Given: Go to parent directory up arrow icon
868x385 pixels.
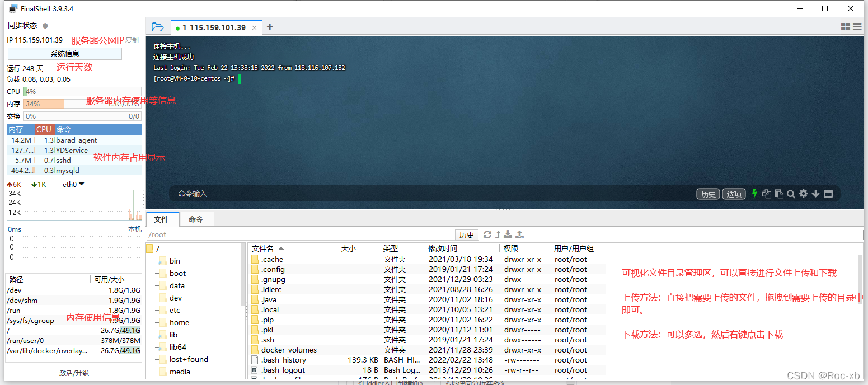Looking at the screenshot, I should click(x=498, y=234).
